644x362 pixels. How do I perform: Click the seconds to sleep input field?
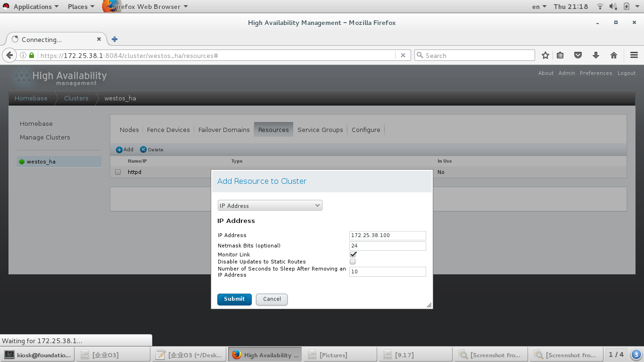click(x=388, y=272)
